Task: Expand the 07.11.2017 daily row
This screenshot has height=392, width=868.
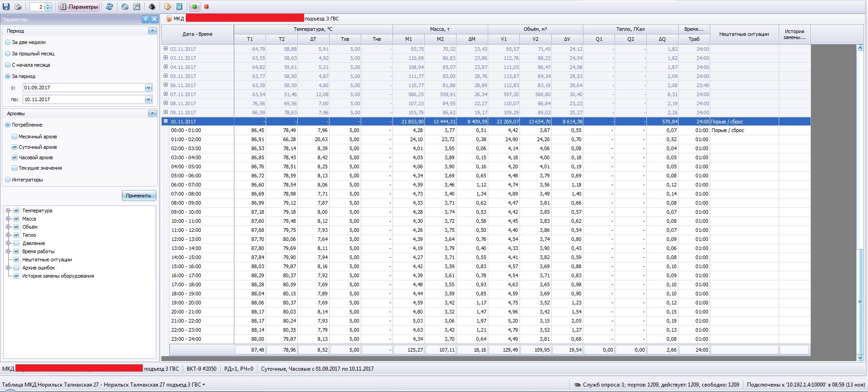Action: point(165,94)
